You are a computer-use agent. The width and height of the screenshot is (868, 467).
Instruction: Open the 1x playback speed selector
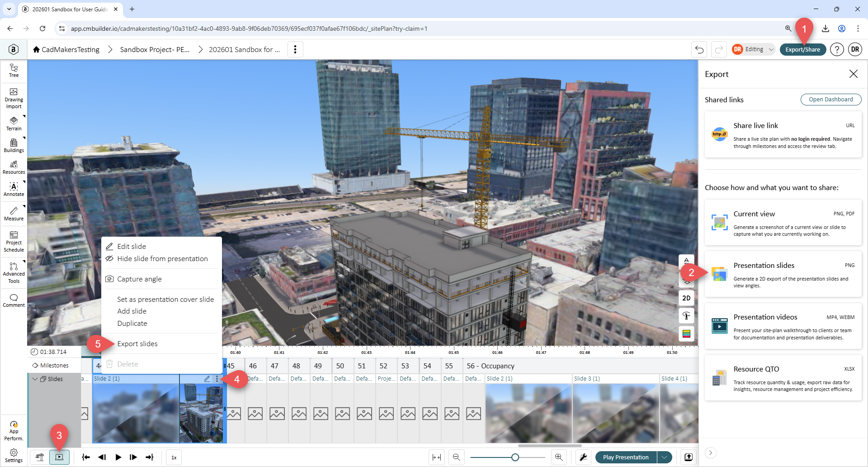coord(174,457)
